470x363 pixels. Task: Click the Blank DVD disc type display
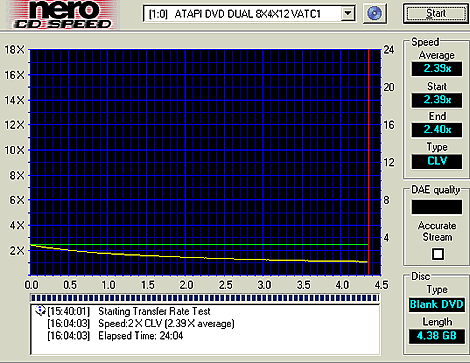(437, 305)
